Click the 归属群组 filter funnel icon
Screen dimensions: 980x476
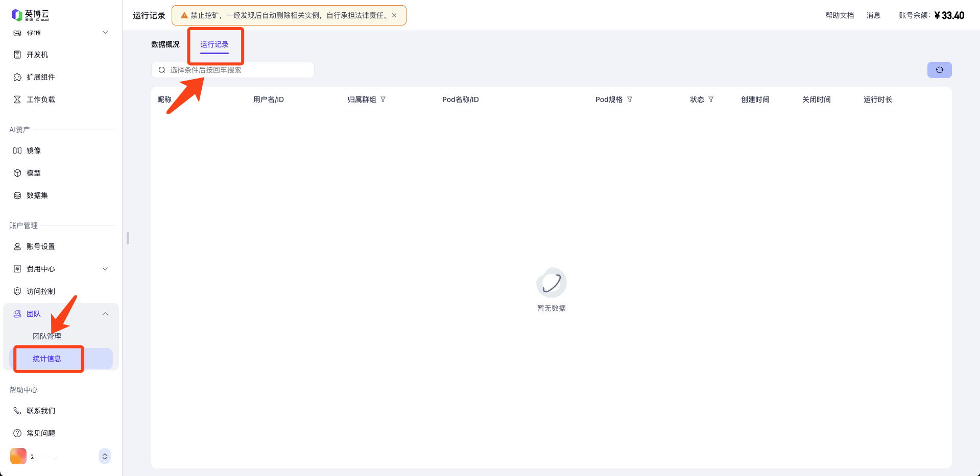pos(383,99)
